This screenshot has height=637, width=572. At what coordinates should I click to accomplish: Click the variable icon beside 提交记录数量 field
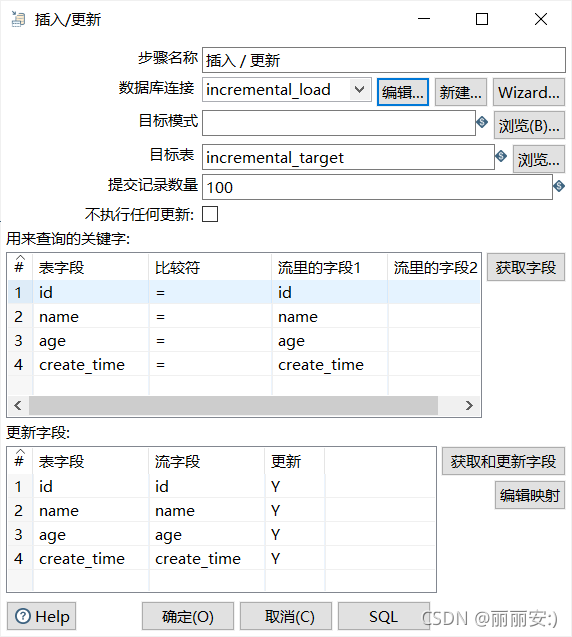click(x=559, y=186)
